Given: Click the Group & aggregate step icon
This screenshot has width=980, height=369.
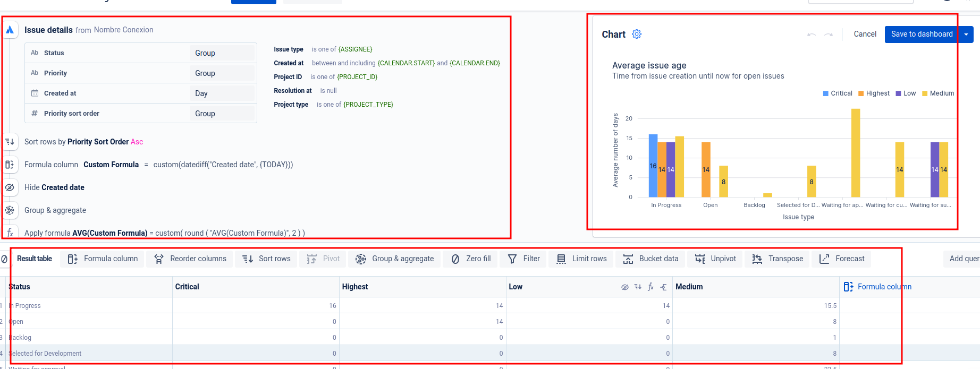Looking at the screenshot, I should pyautogui.click(x=10, y=210).
